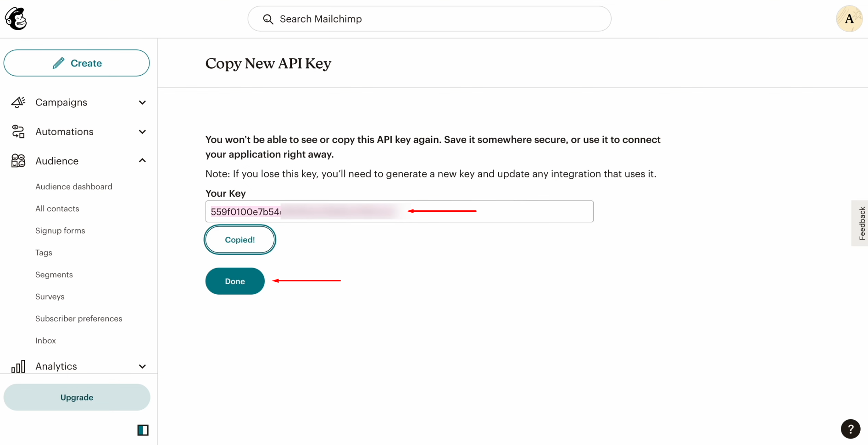Open the Mailchimp Freddie logo home

click(x=16, y=19)
